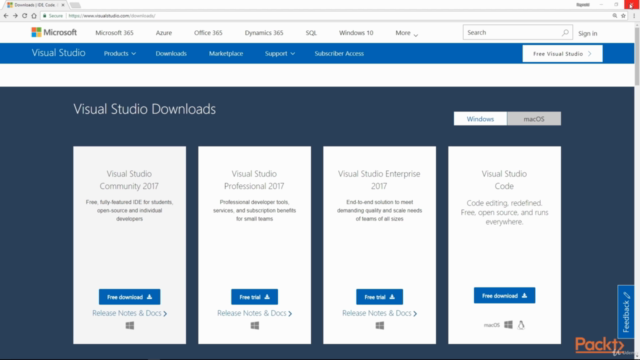Click the Secure padlock icon
This screenshot has height=360, width=640.
(x=45, y=16)
